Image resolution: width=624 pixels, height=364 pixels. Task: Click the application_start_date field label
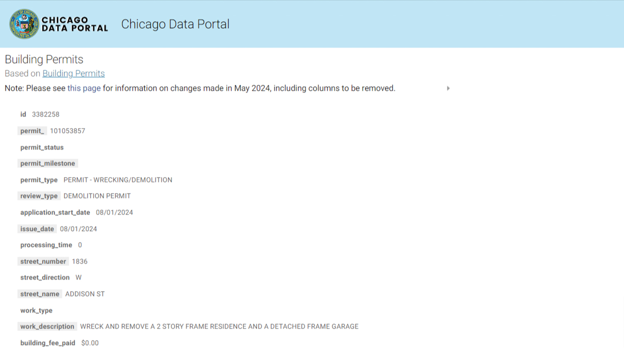click(55, 212)
